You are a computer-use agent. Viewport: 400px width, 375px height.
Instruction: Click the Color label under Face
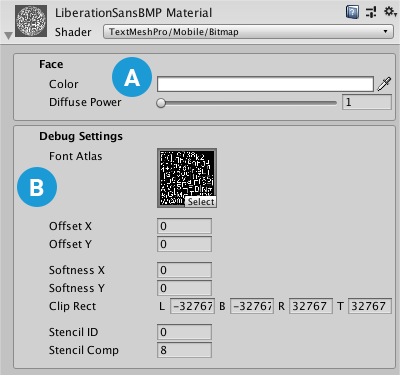pos(64,84)
